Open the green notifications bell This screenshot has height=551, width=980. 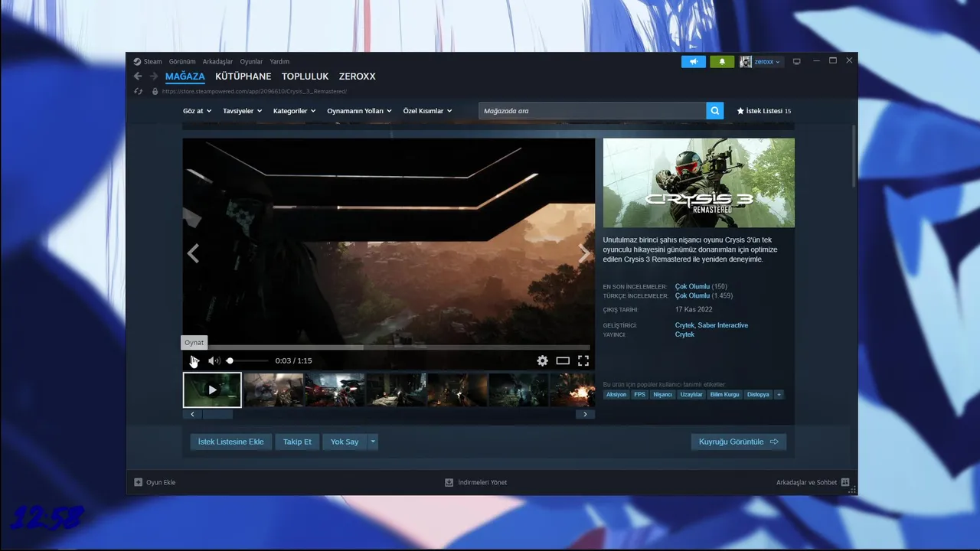click(x=722, y=62)
